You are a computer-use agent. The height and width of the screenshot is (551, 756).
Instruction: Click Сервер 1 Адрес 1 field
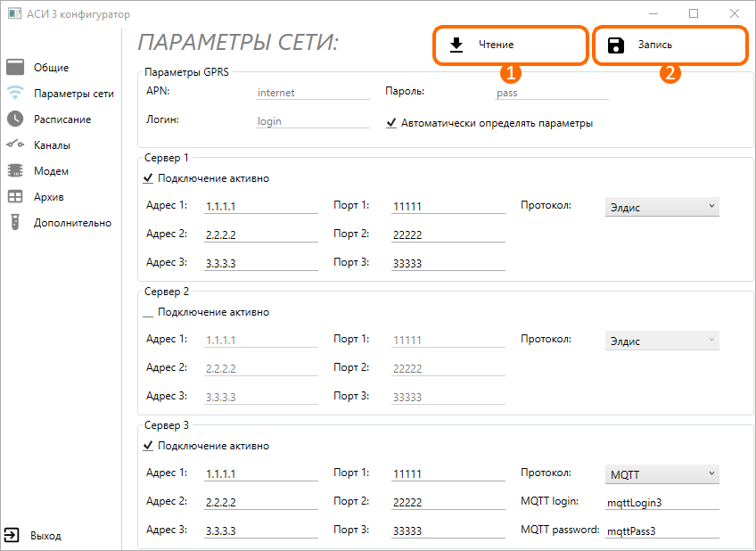(261, 206)
